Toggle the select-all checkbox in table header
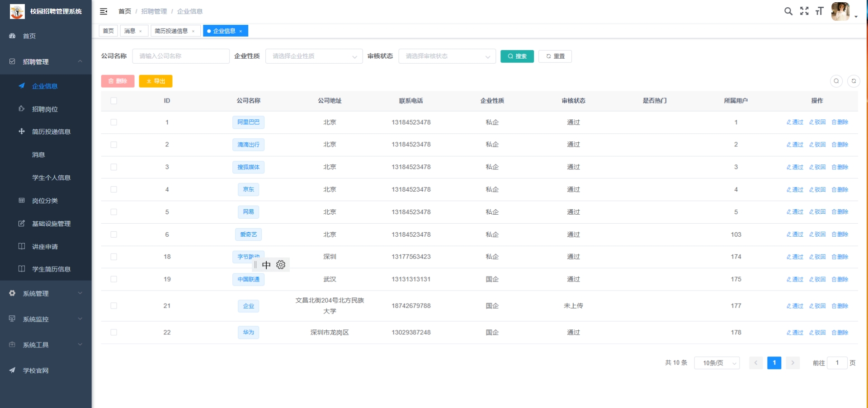Image resolution: width=868 pixels, height=408 pixels. 113,101
